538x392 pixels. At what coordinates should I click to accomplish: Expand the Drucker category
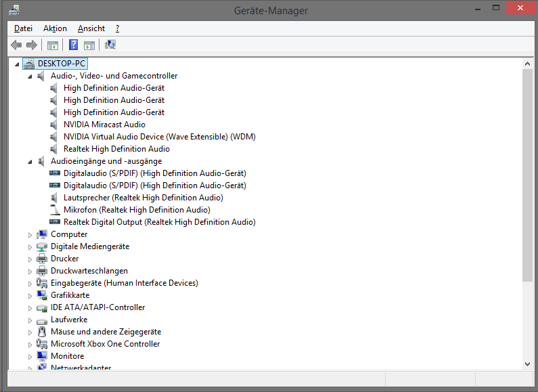click(30, 259)
